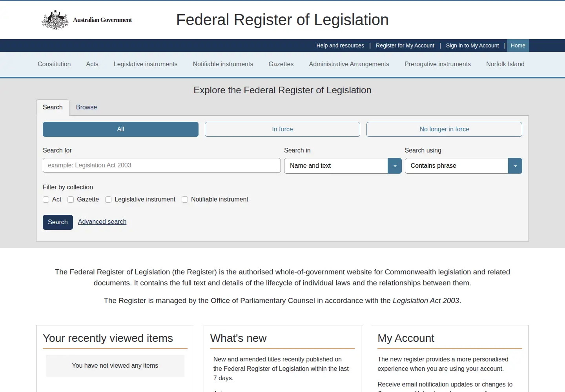This screenshot has width=565, height=392.
Task: Click the 'My Account' panel heading
Action: (x=406, y=338)
